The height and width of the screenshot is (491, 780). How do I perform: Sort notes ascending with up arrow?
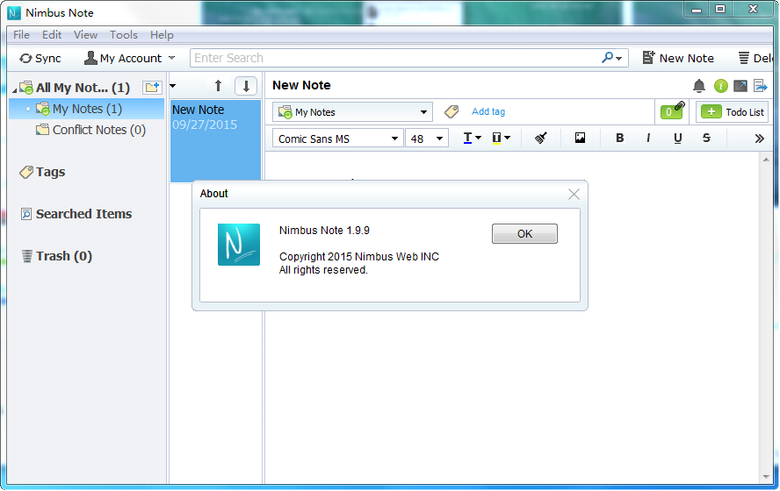click(x=218, y=86)
